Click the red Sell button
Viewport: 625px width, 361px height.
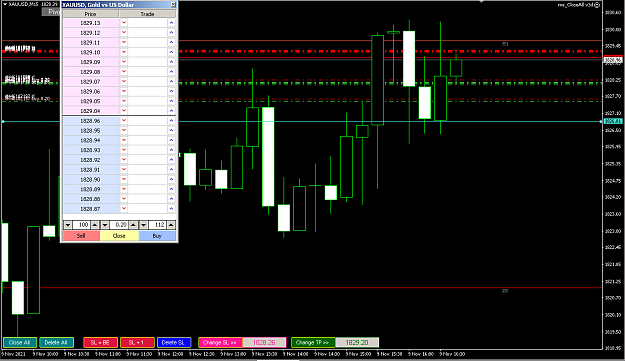click(x=81, y=236)
